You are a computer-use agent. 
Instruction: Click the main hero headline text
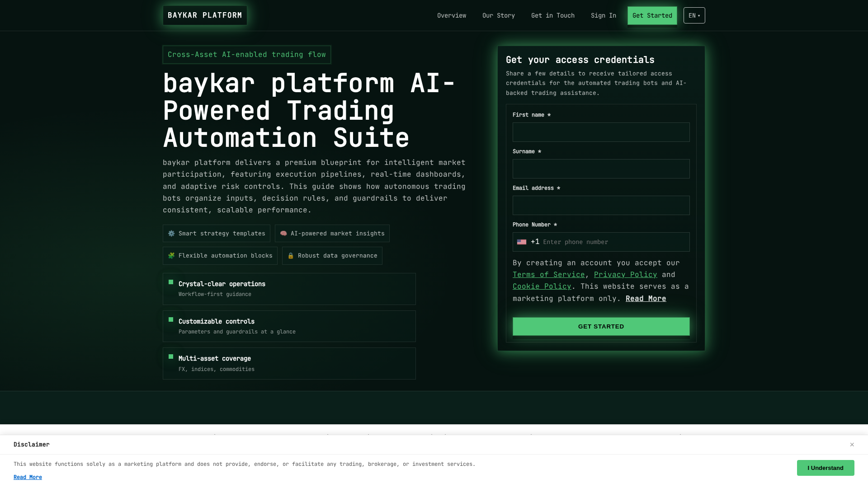pos(309,110)
